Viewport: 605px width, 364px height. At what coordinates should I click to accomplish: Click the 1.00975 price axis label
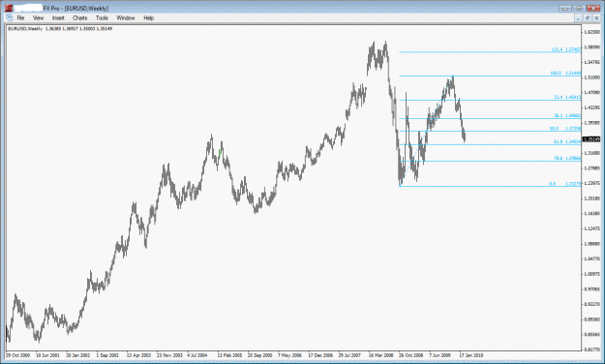pos(592,274)
